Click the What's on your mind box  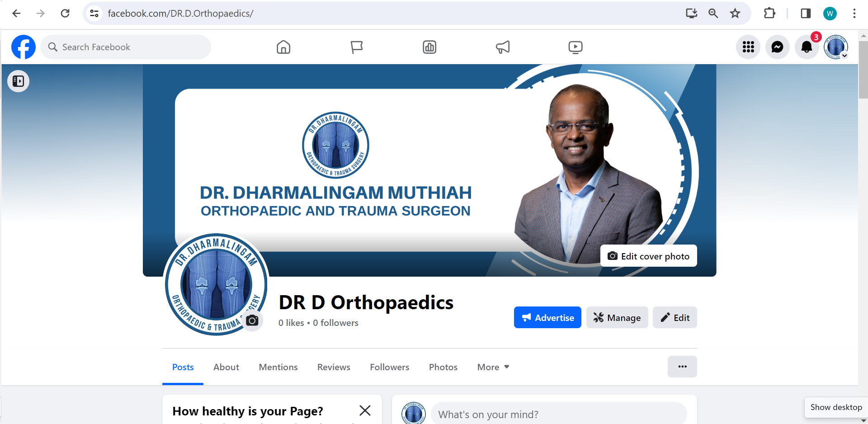tap(559, 413)
